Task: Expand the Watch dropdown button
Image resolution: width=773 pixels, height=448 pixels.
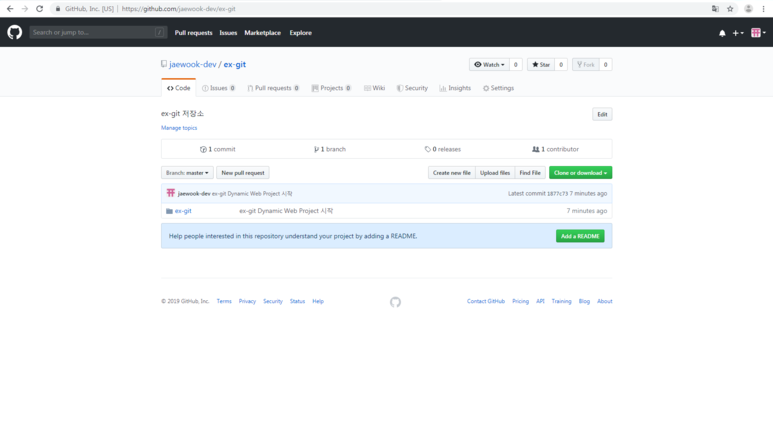Action: (x=489, y=65)
